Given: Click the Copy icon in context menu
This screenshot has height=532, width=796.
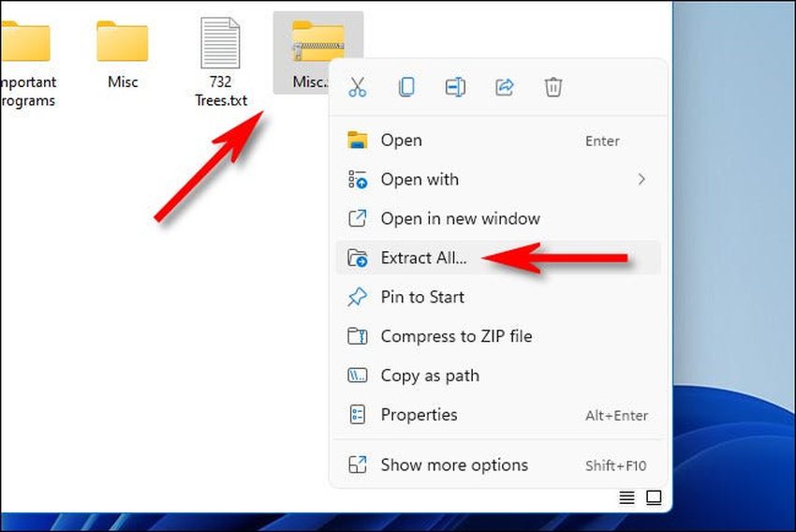Looking at the screenshot, I should click(x=406, y=87).
